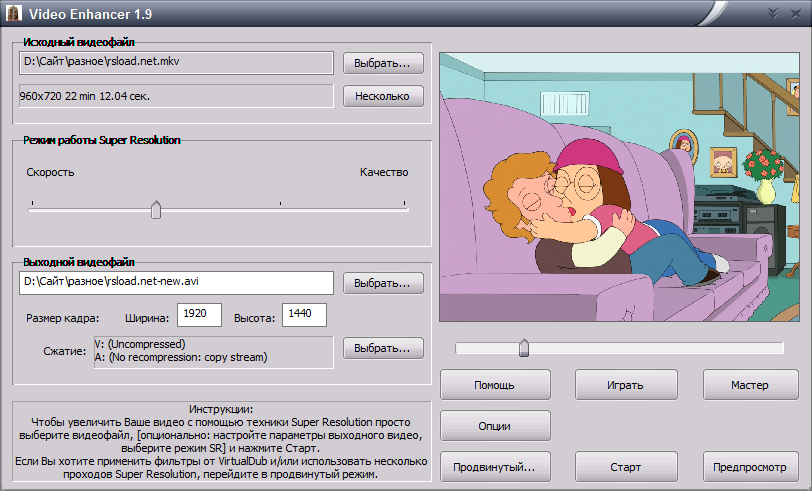This screenshot has height=491, width=812.
Task: Click the Качество label
Action: point(384,172)
